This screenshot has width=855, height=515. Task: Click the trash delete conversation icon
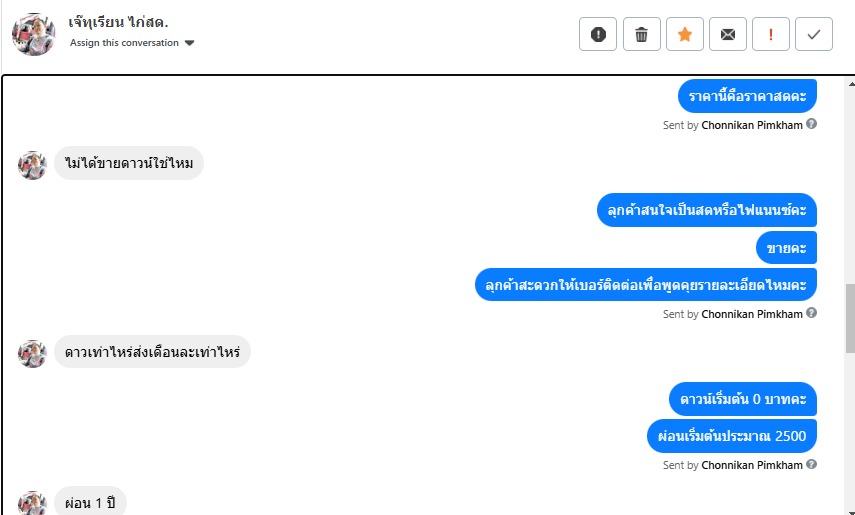641,34
